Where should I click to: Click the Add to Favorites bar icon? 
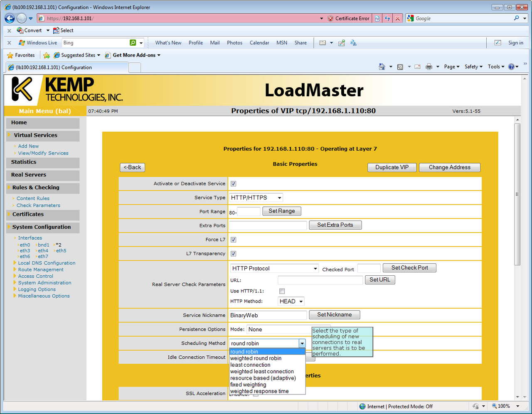click(47, 55)
